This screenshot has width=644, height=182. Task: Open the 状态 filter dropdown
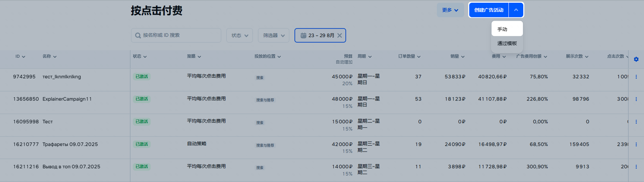click(239, 35)
